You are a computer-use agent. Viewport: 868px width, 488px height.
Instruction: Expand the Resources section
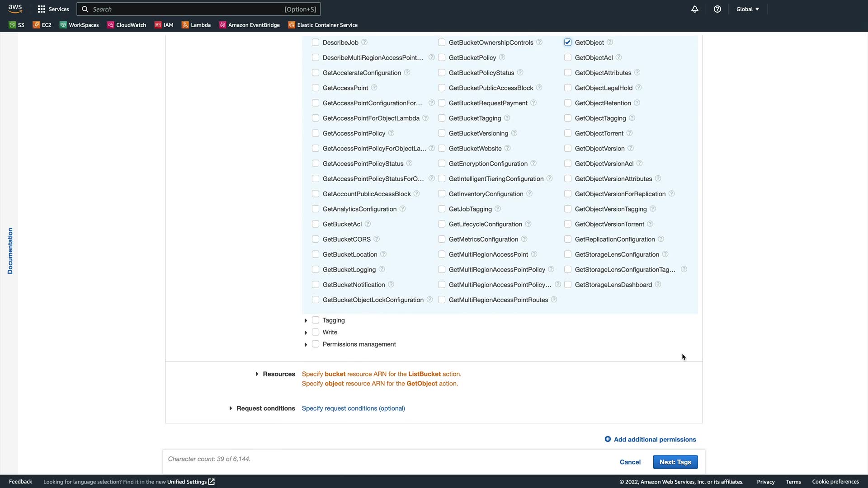[x=257, y=374]
